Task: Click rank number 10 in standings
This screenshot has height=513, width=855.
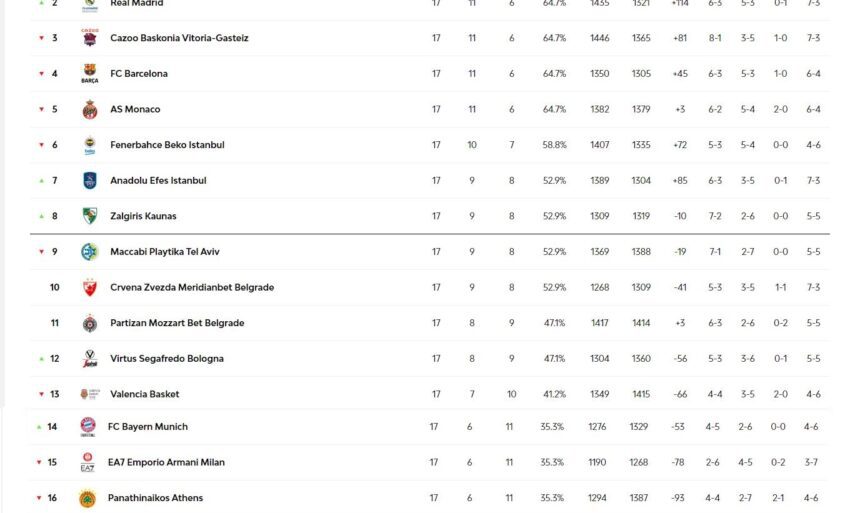Action: point(55,288)
